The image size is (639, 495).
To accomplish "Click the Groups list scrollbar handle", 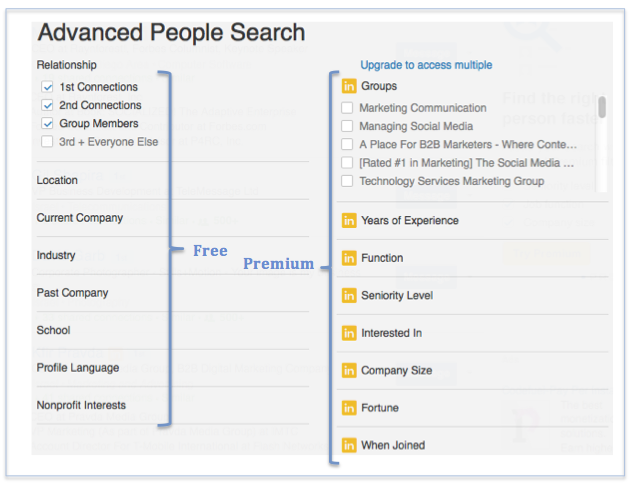I will (x=602, y=108).
